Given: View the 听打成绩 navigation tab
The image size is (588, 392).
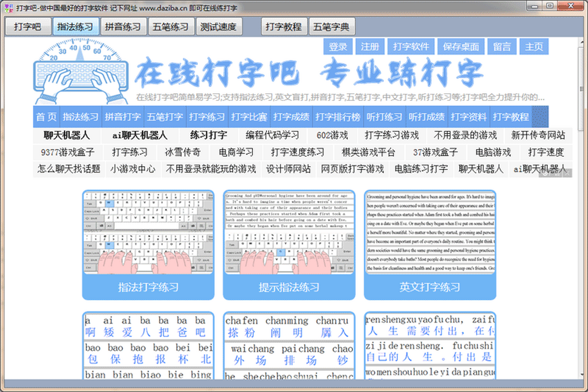Looking at the screenshot, I should click(x=427, y=117).
